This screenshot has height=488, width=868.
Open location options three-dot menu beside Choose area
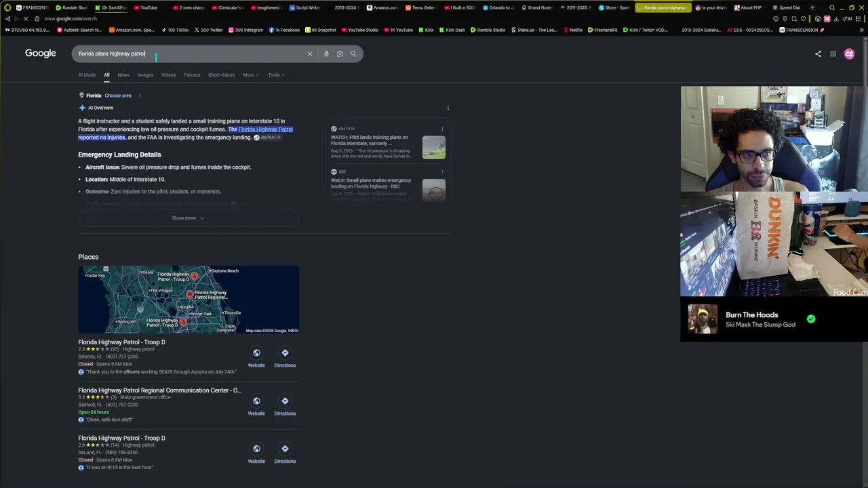point(140,96)
